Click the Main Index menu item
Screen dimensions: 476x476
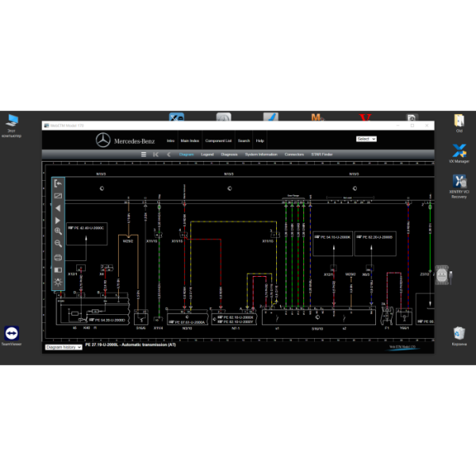click(x=190, y=140)
